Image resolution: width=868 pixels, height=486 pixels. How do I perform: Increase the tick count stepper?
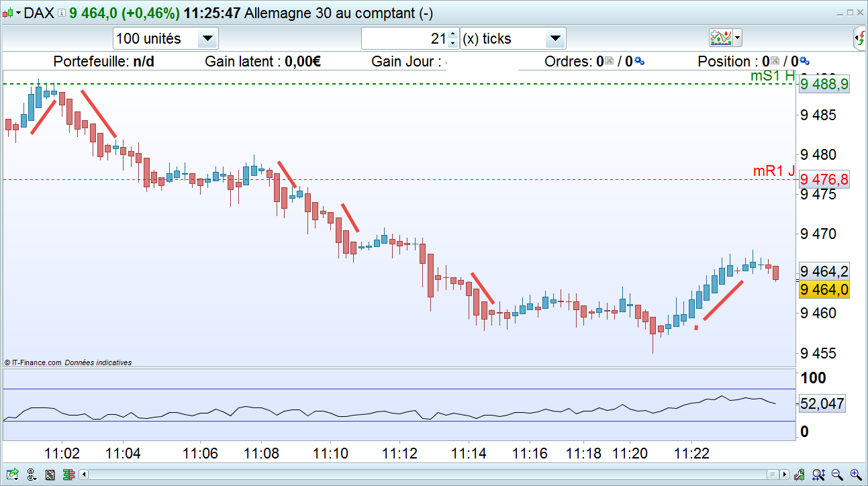[x=453, y=34]
